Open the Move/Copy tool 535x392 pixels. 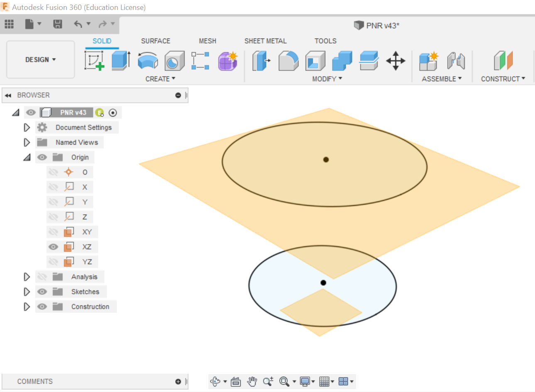coord(395,61)
